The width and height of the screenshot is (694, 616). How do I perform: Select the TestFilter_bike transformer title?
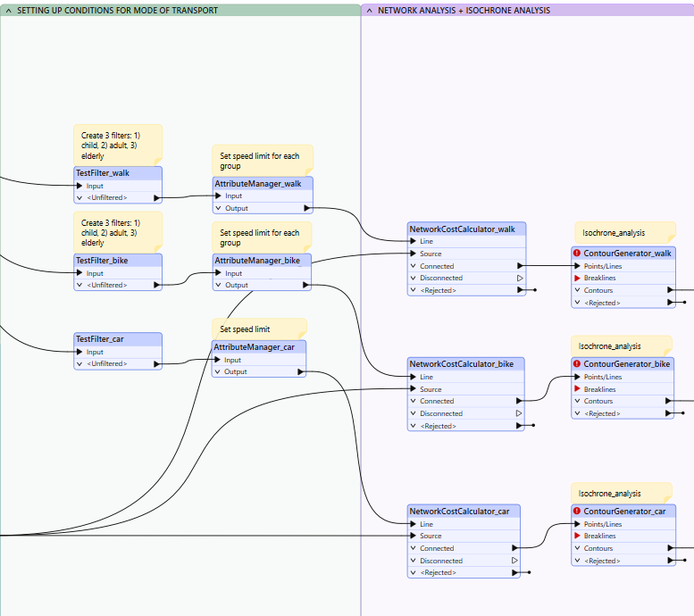[x=102, y=260]
